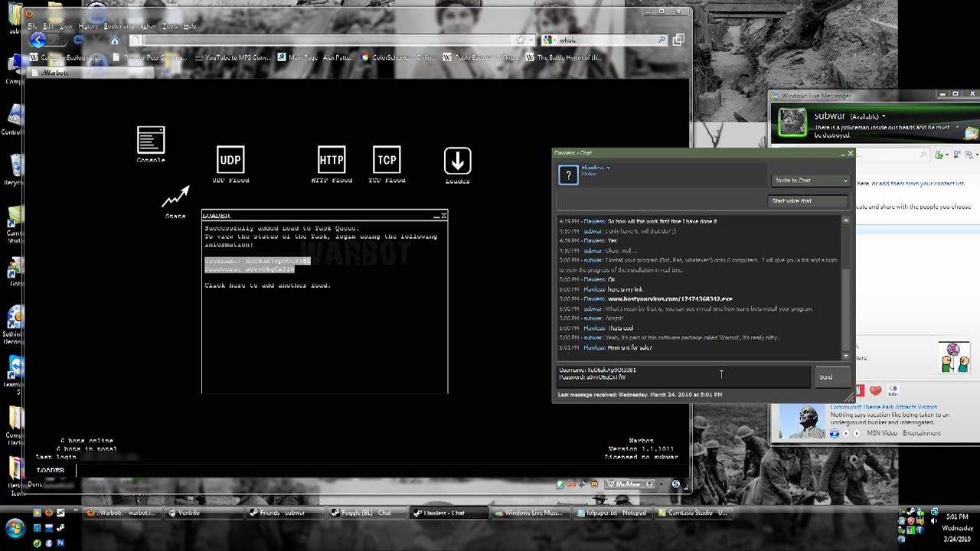The width and height of the screenshot is (980, 551).
Task: Click the Skype status icon in Firefox status bar
Action: pyautogui.click(x=675, y=484)
